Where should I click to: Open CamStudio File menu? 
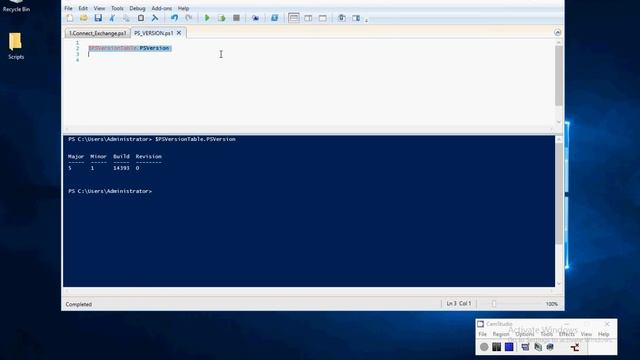pos(482,334)
